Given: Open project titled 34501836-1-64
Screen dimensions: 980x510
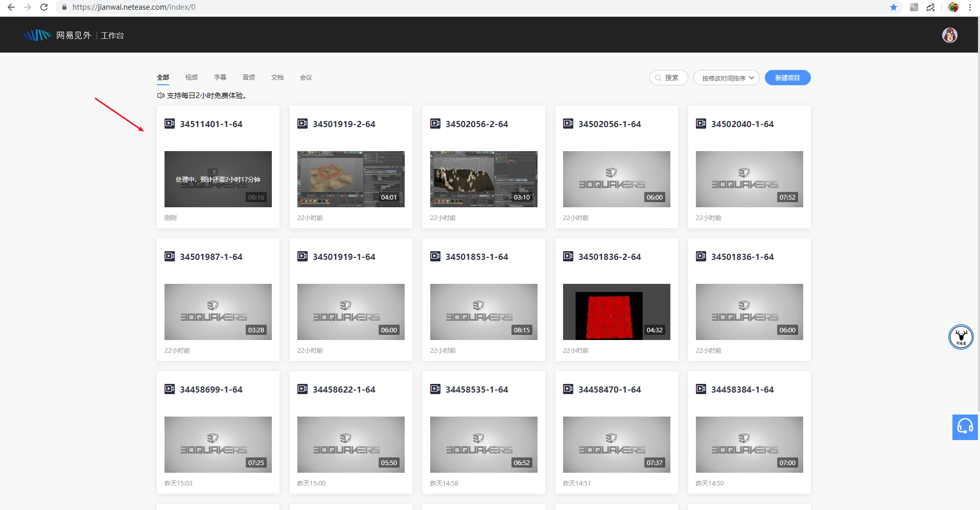Looking at the screenshot, I should (742, 257).
